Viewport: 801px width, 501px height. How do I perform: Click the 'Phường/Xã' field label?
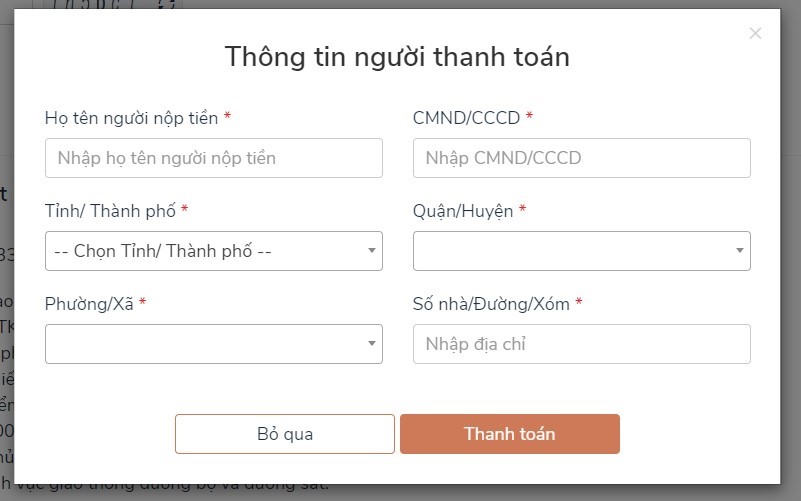(89, 304)
